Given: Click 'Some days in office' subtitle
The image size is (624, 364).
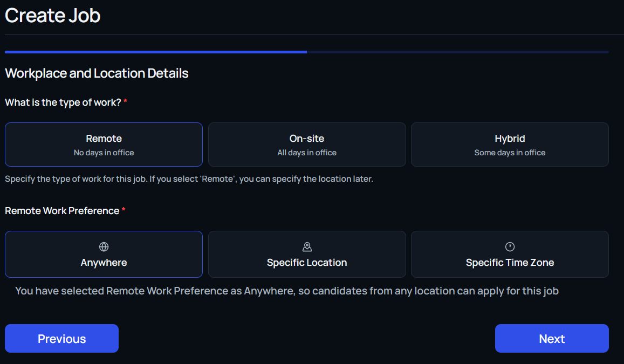Looking at the screenshot, I should point(510,153).
